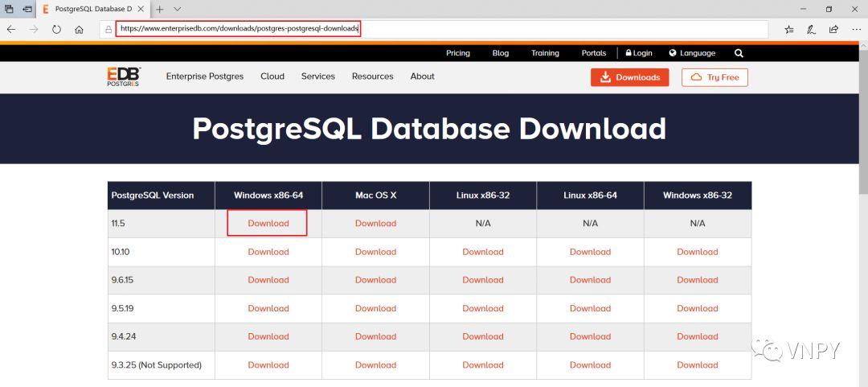This screenshot has height=387, width=868.
Task: Download 9.5.19 for Mac OS X
Action: [375, 308]
